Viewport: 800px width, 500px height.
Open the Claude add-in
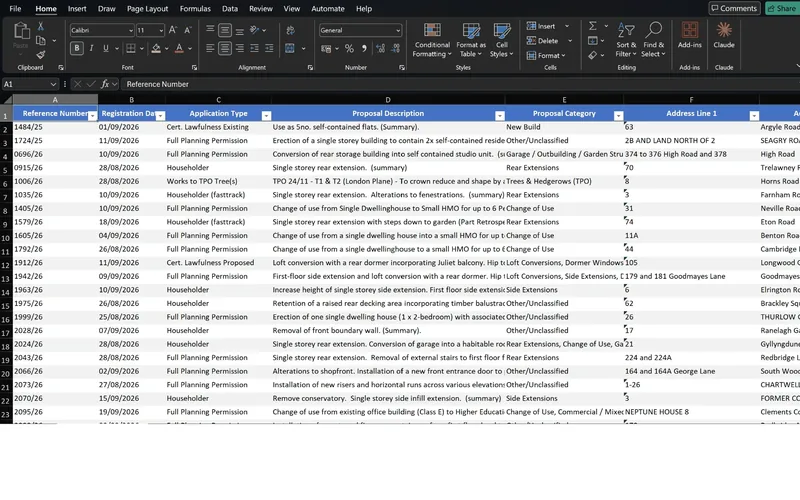[723, 35]
